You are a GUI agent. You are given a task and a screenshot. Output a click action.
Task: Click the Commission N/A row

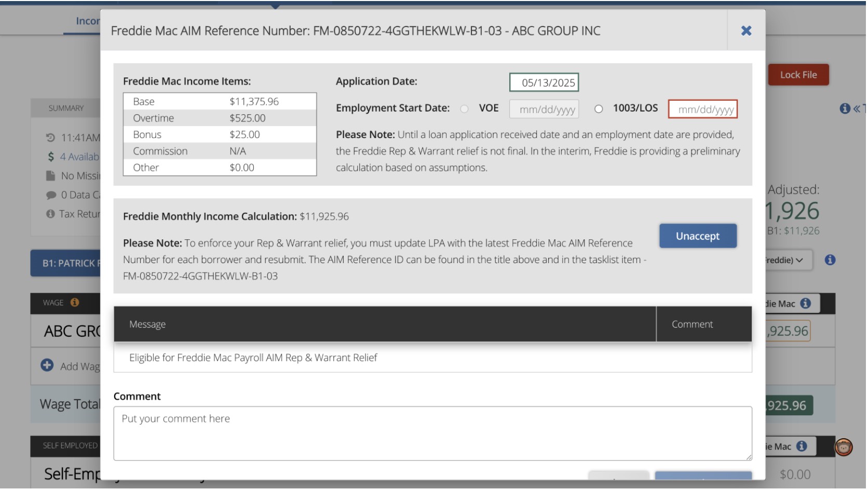[x=220, y=152]
